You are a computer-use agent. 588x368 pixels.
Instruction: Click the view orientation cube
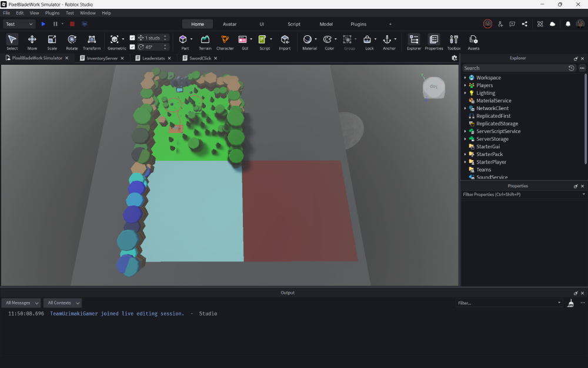click(x=433, y=88)
